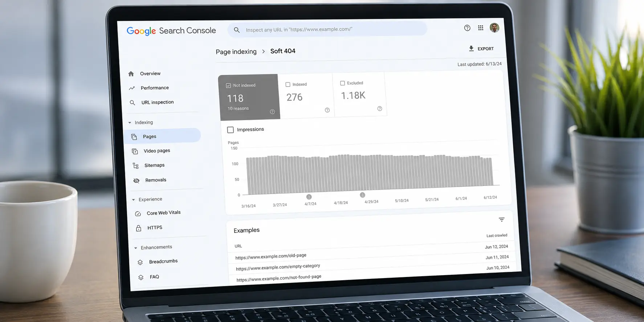Open Performance in the sidebar
Image resolution: width=644 pixels, height=322 pixels.
click(155, 88)
